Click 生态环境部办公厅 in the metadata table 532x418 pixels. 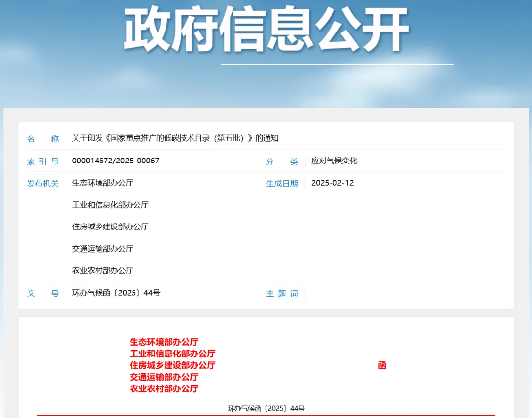pyautogui.click(x=102, y=183)
